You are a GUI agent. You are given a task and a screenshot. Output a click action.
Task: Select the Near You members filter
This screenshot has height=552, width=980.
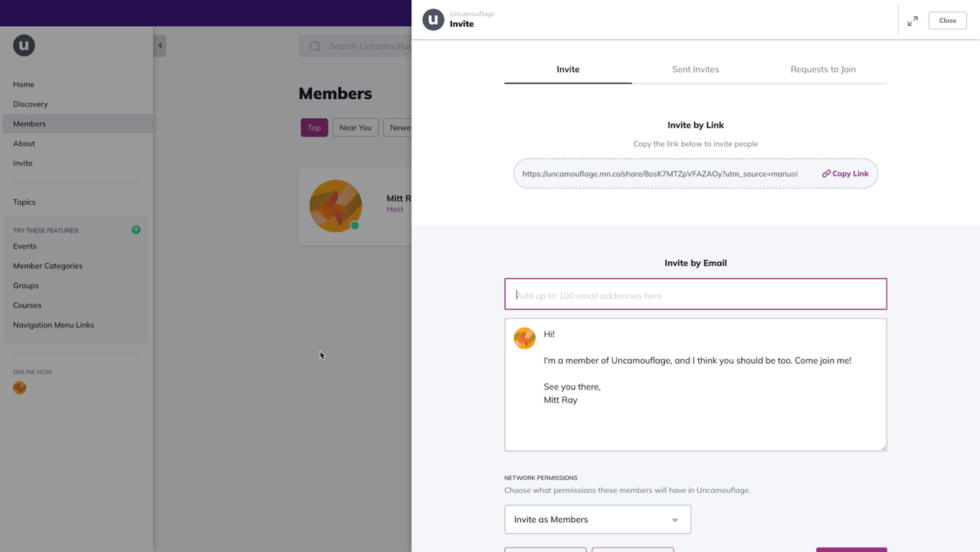(x=355, y=127)
